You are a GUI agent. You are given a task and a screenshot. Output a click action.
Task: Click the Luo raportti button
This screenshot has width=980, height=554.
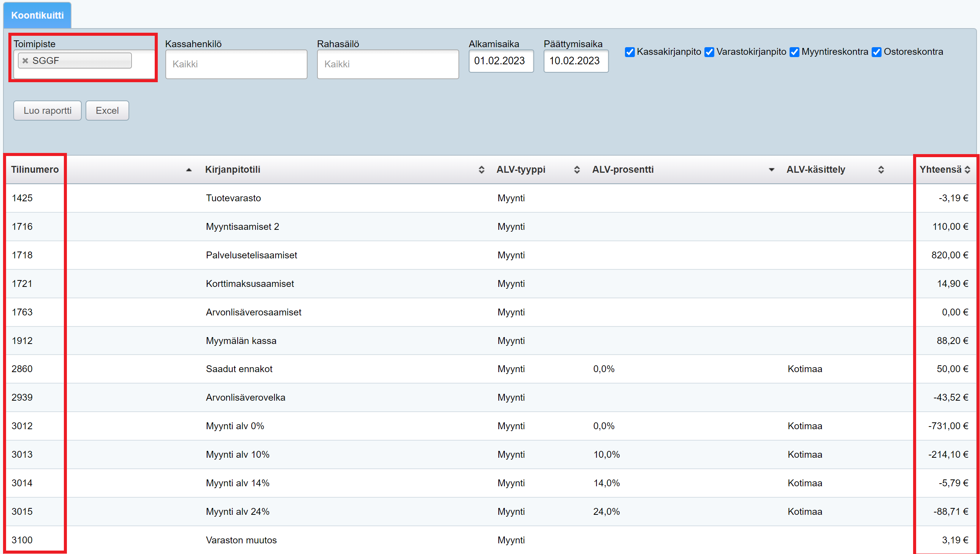pyautogui.click(x=47, y=110)
